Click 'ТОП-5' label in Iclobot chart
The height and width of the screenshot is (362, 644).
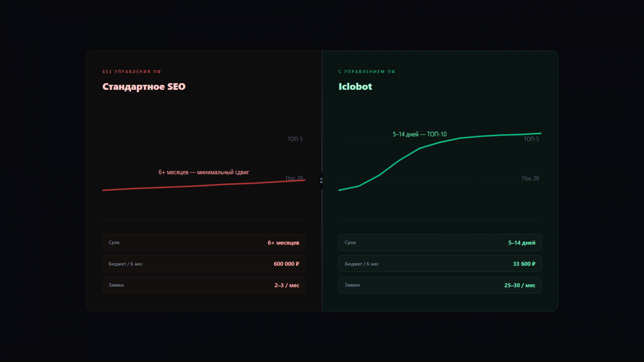(x=531, y=139)
